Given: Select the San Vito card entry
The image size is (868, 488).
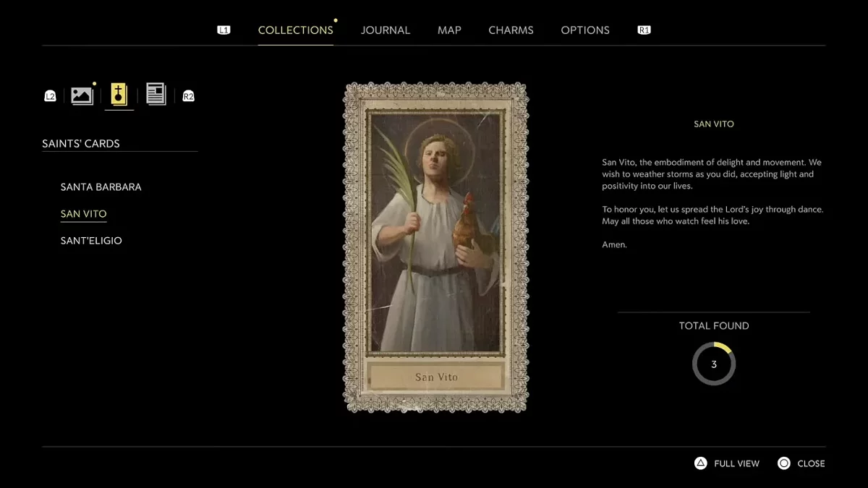Looking at the screenshot, I should [x=84, y=214].
